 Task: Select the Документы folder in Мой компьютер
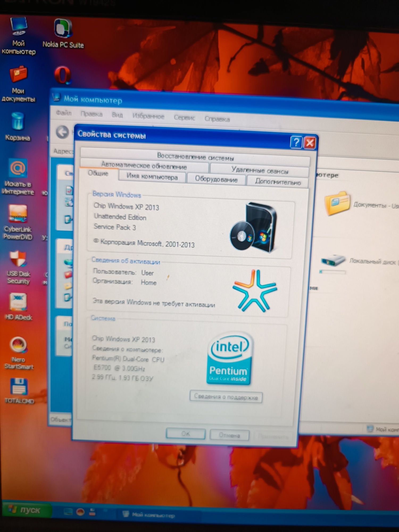tap(337, 203)
